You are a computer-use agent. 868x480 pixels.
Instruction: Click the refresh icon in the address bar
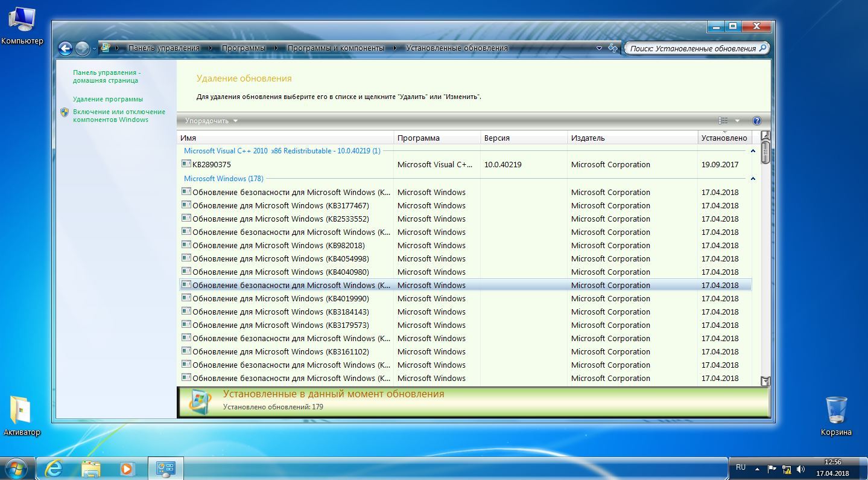click(613, 48)
